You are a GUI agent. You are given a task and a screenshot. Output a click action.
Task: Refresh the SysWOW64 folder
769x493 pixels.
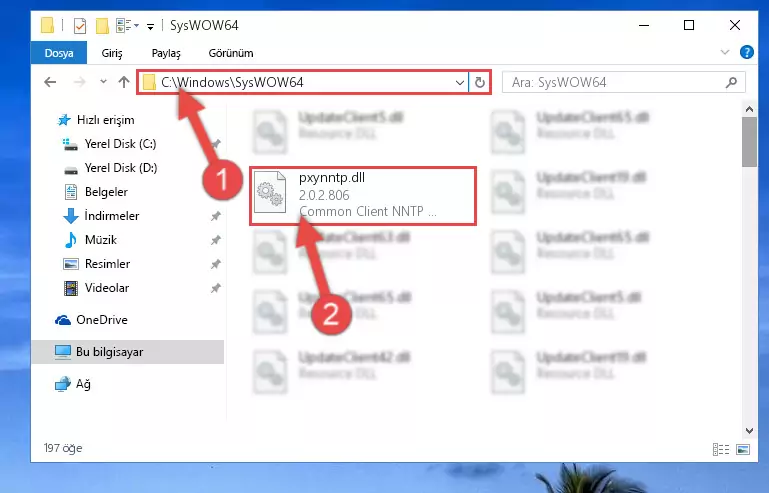tap(480, 82)
